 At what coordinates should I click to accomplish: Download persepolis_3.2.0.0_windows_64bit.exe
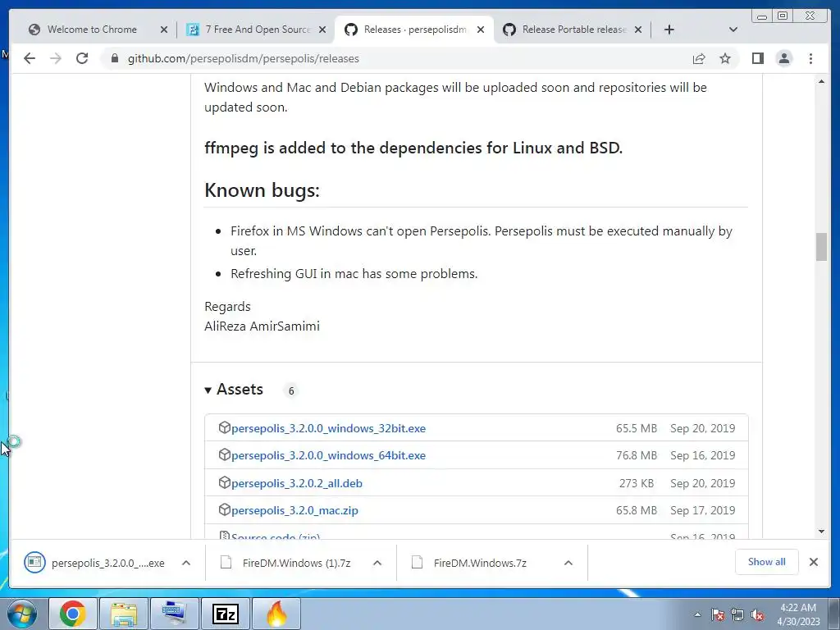pos(328,455)
